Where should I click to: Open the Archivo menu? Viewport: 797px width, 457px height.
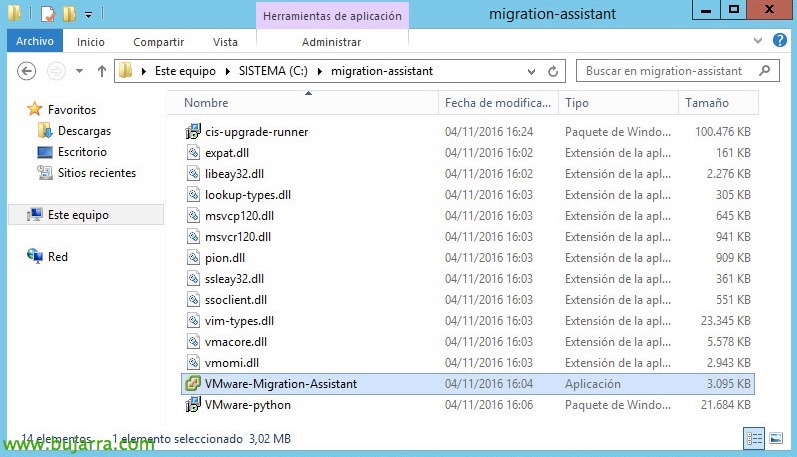[x=34, y=42]
